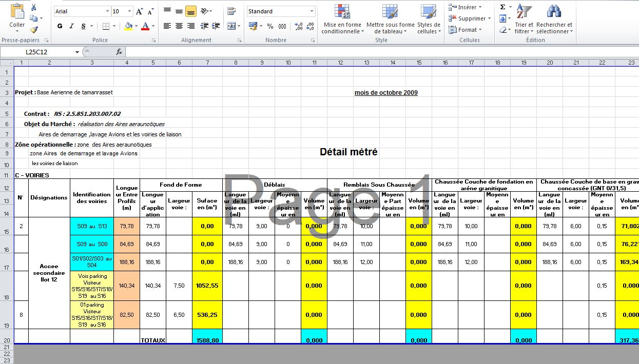639x364 pixels.
Task: Expand the border style dropdown arrow
Action: tap(114, 26)
